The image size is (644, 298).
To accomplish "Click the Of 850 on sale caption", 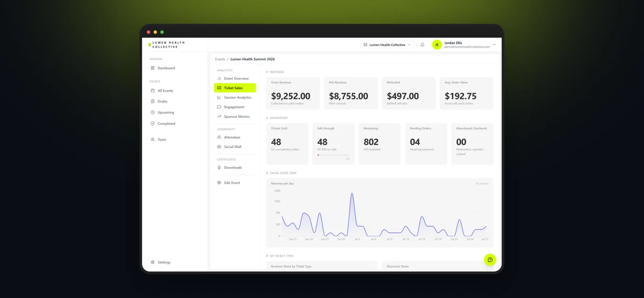I will 327,149.
